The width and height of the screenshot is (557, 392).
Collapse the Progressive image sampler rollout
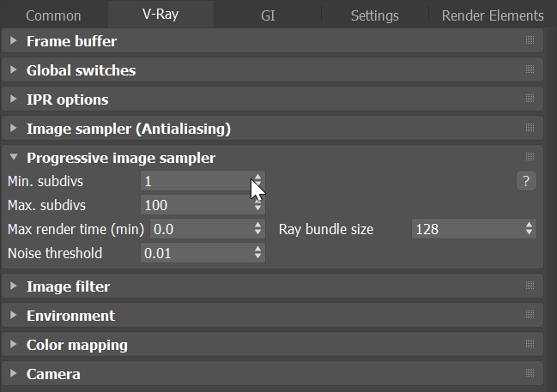(120, 158)
